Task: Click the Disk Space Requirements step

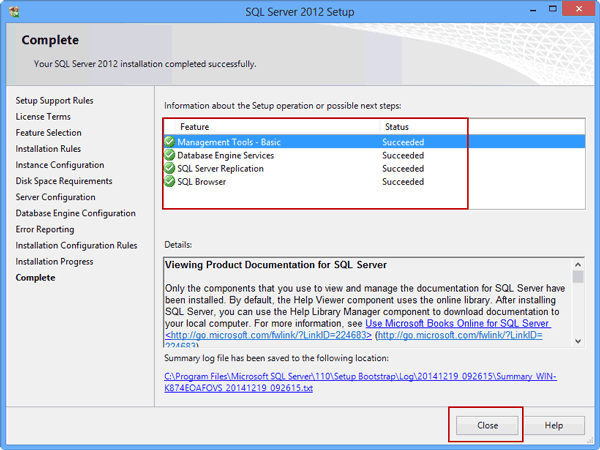Action: (x=64, y=181)
